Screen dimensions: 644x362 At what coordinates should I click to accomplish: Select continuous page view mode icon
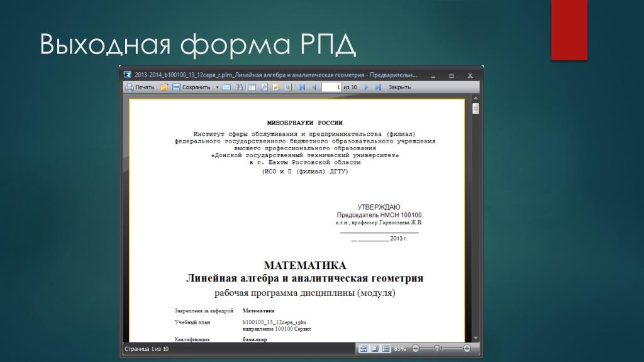click(386, 348)
